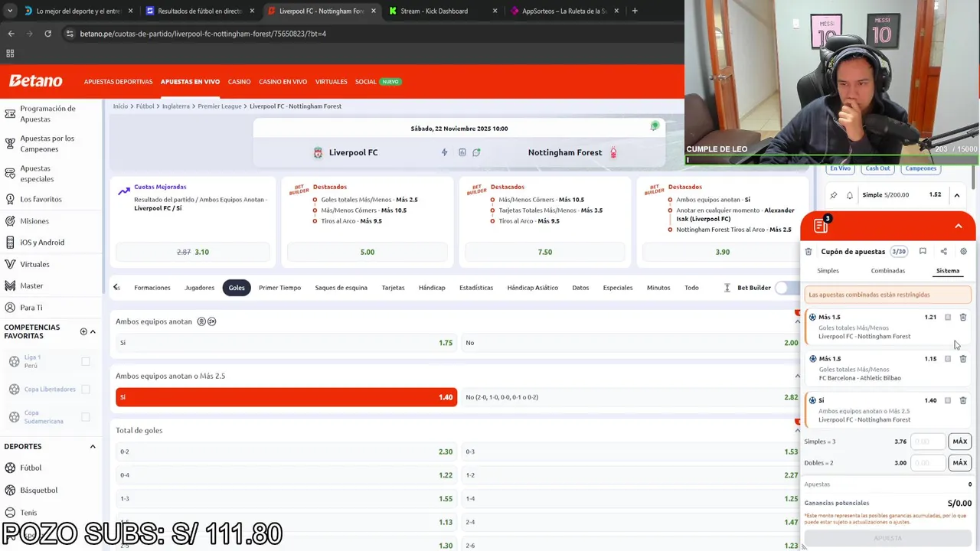Add favorite competitions plus icon
This screenshot has height=551, width=980.
[x=83, y=331]
